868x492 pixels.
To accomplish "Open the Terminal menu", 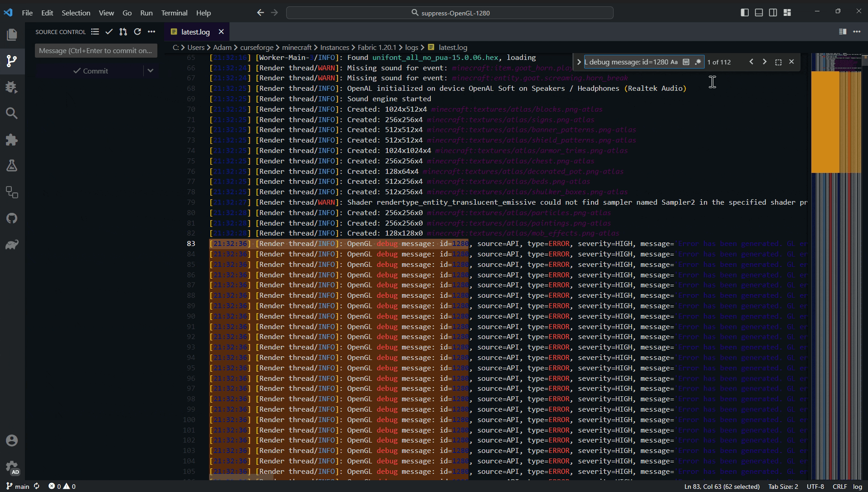I will 174,13.
